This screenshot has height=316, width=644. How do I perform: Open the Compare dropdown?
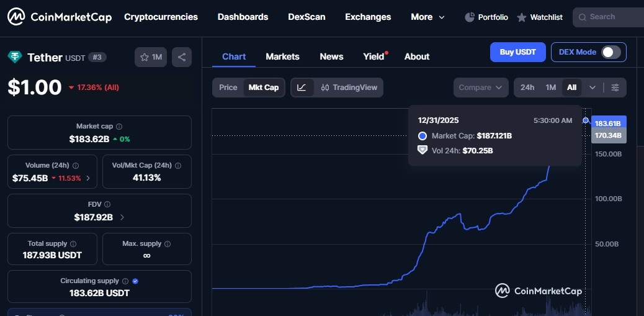481,88
